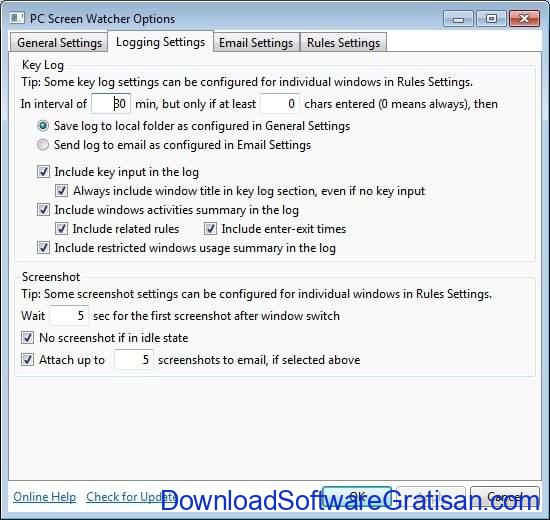Disable Include related rules checkbox
The width and height of the screenshot is (550, 520).
click(x=62, y=229)
